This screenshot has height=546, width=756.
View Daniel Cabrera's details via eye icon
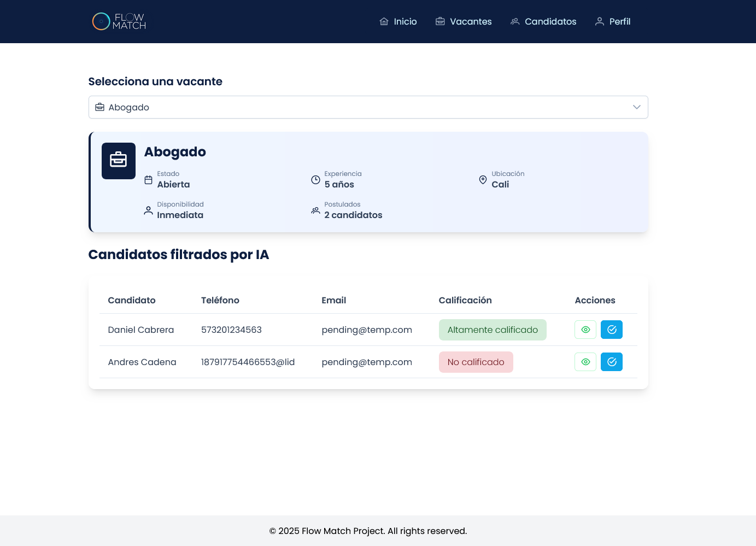(x=585, y=330)
